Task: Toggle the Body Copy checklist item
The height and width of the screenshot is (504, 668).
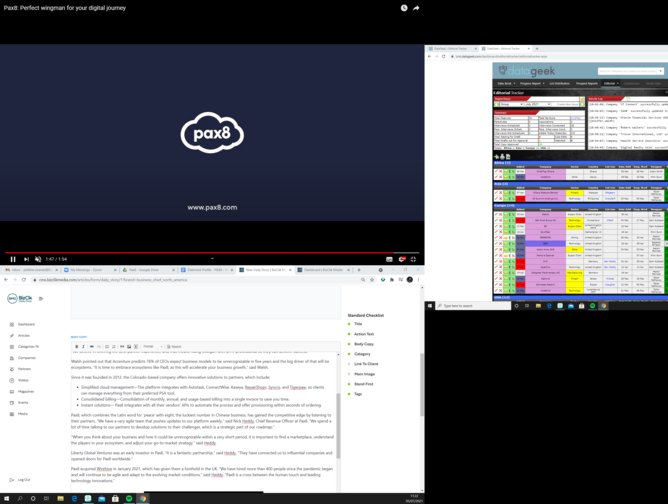Action: coord(363,343)
